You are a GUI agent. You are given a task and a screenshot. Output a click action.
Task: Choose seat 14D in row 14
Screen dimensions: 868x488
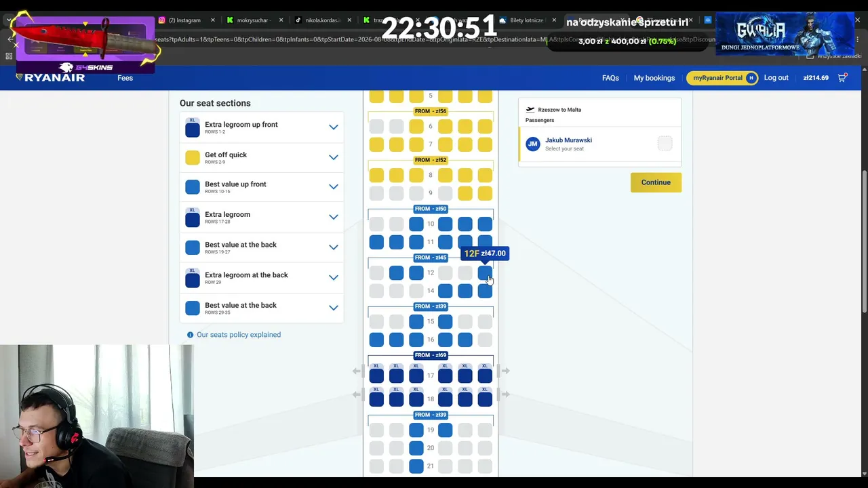point(445,291)
